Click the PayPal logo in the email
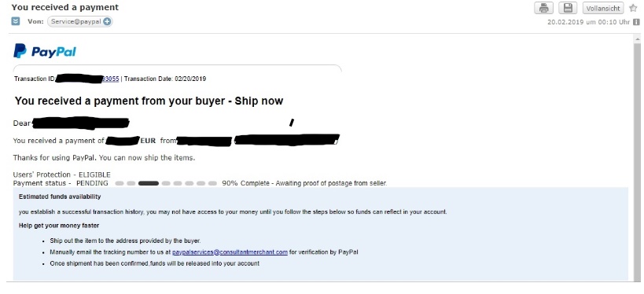Viewport: 644px width, 294px height. point(45,51)
